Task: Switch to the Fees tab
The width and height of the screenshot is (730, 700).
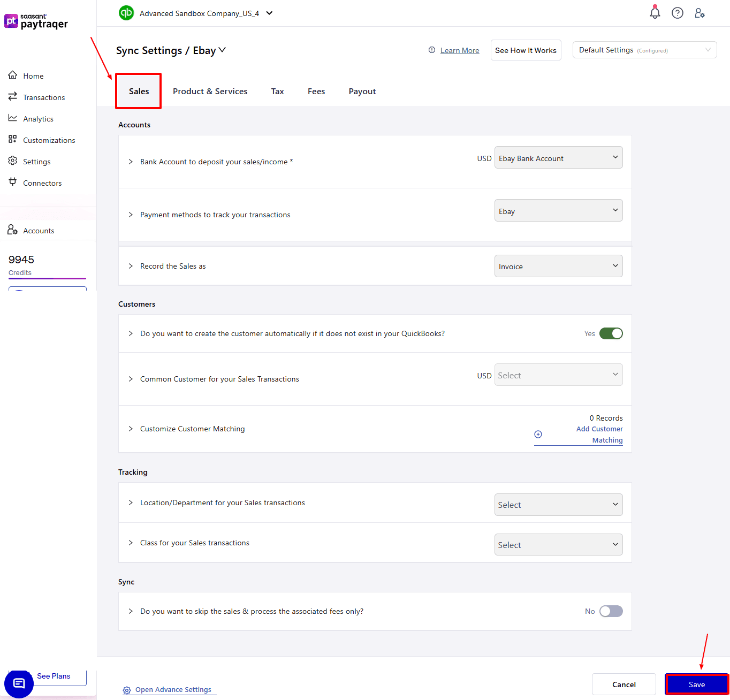Action: [x=316, y=91]
